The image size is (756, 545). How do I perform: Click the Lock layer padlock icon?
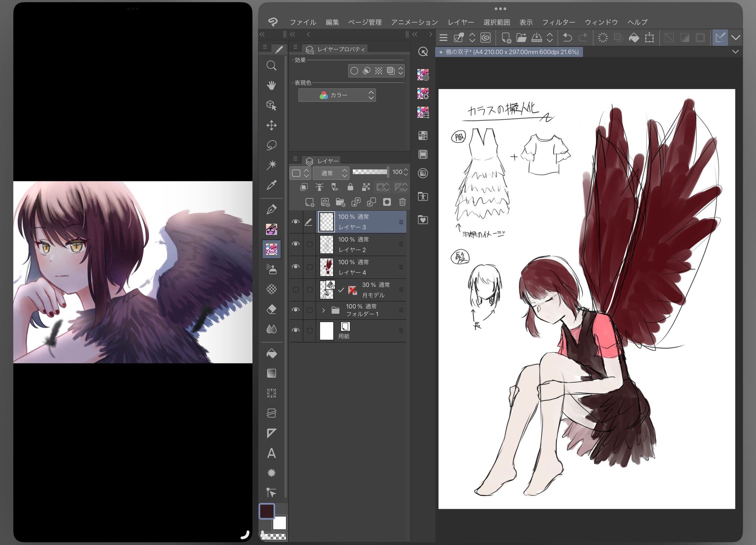[x=350, y=187]
